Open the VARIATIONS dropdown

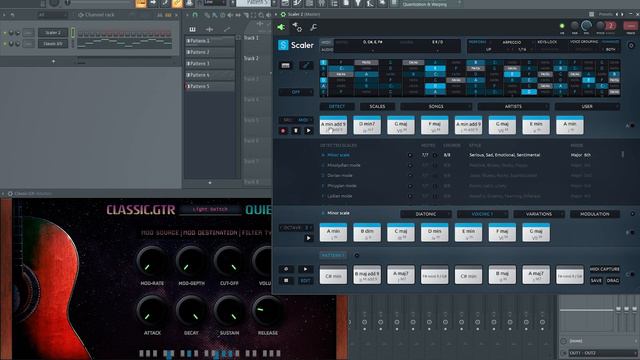coord(539,214)
